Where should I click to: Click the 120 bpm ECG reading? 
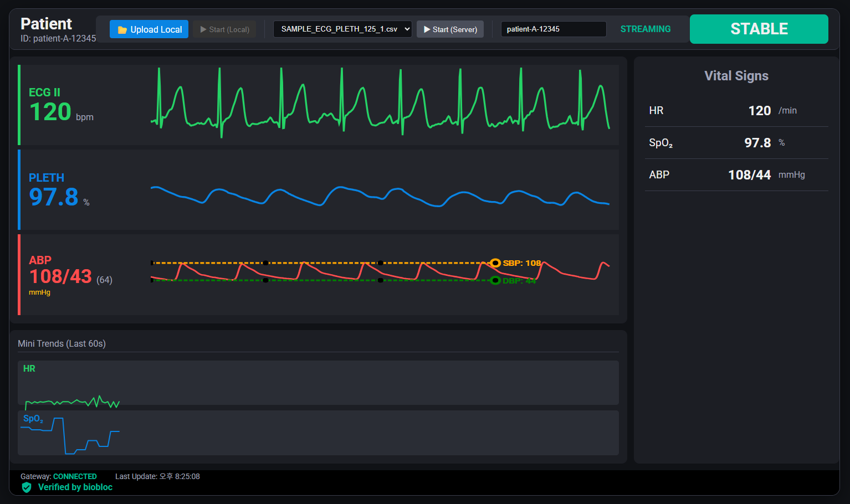(x=61, y=112)
